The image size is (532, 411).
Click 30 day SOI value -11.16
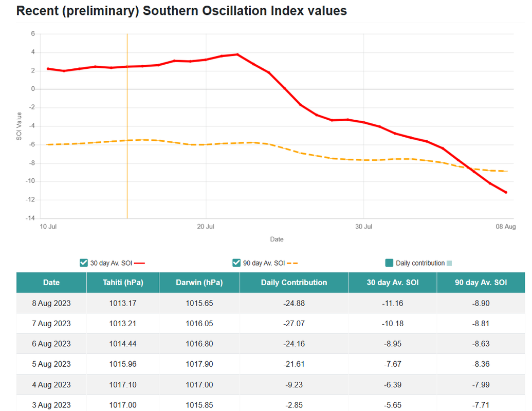coord(393,303)
